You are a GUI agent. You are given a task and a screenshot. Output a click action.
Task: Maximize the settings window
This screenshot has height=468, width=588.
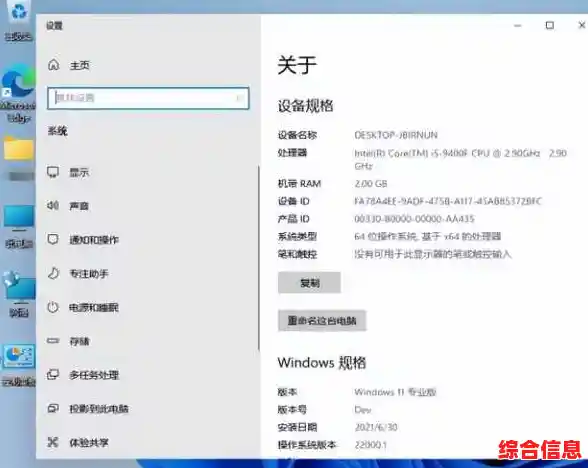click(x=549, y=26)
